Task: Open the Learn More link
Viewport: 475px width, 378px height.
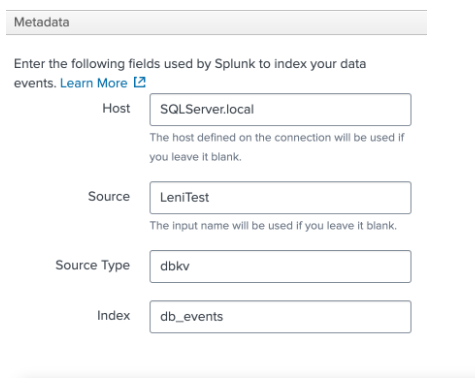Action: (x=94, y=83)
